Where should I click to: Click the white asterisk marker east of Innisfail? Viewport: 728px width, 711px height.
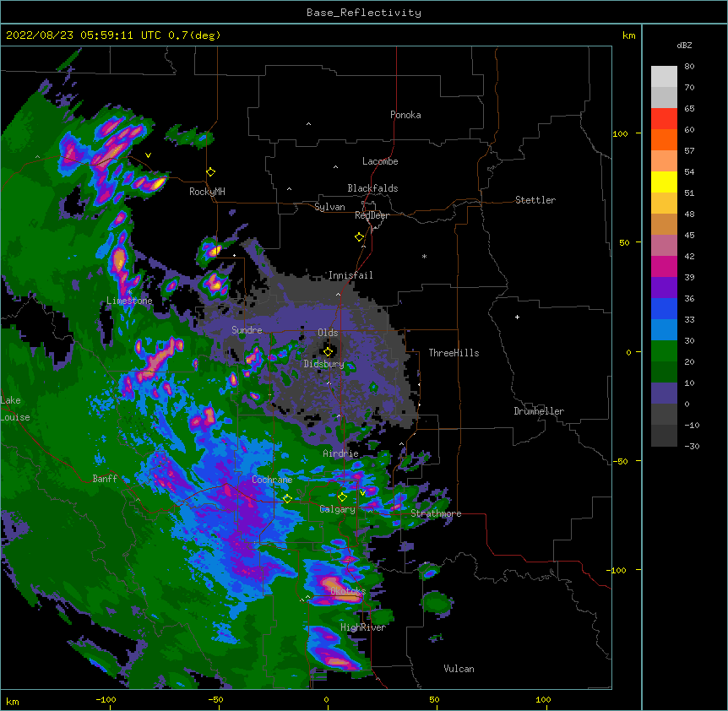(x=424, y=256)
